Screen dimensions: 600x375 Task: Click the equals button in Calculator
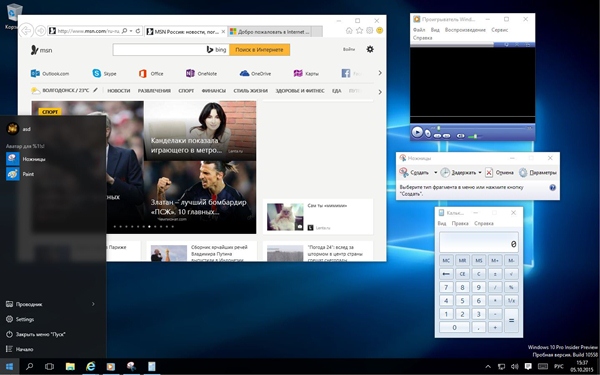tap(511, 320)
